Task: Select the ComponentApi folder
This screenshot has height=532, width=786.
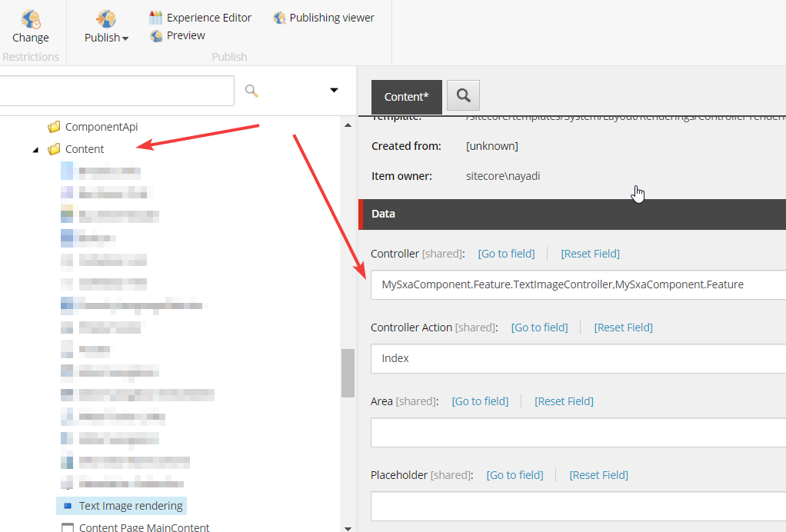Action: click(101, 127)
